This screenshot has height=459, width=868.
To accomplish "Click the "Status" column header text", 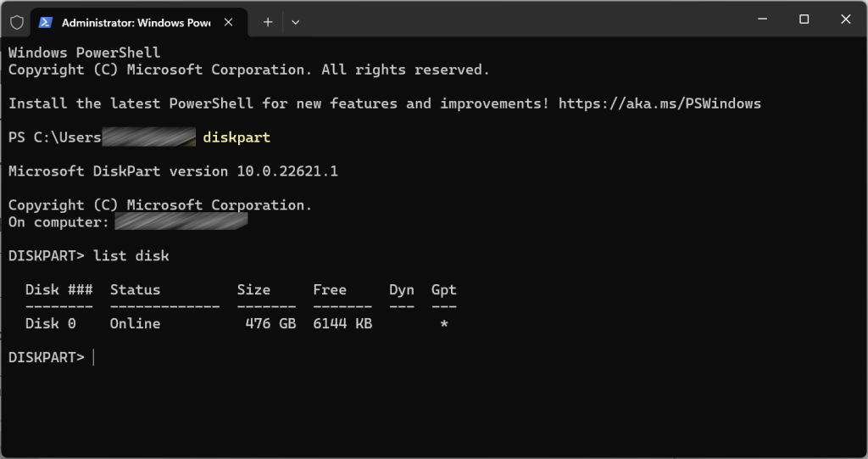I will (x=135, y=290).
